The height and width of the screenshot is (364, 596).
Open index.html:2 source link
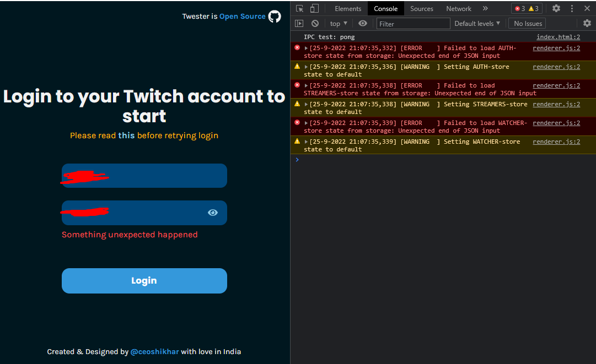[558, 37]
